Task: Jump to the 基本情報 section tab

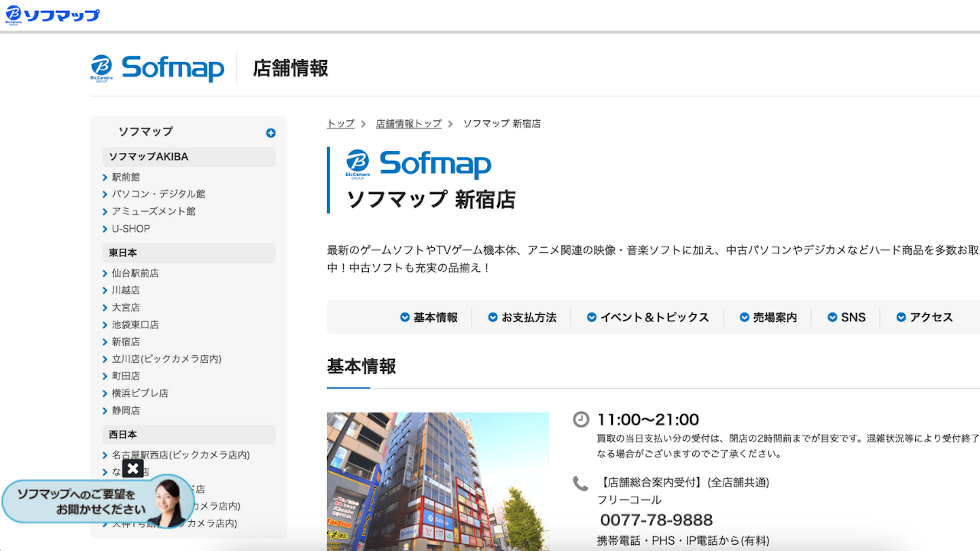Action: click(429, 317)
